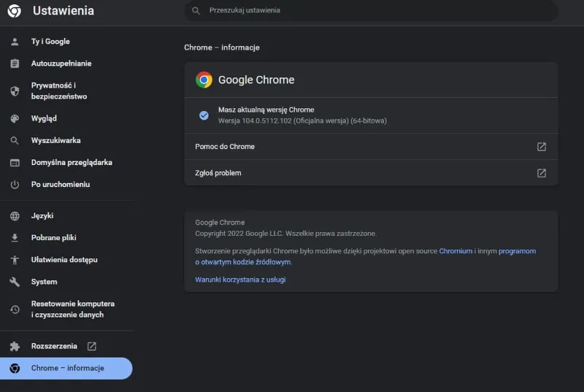Image resolution: width=584 pixels, height=392 pixels.
Task: Click the person icon for Ty i Google
Action: pyautogui.click(x=15, y=42)
